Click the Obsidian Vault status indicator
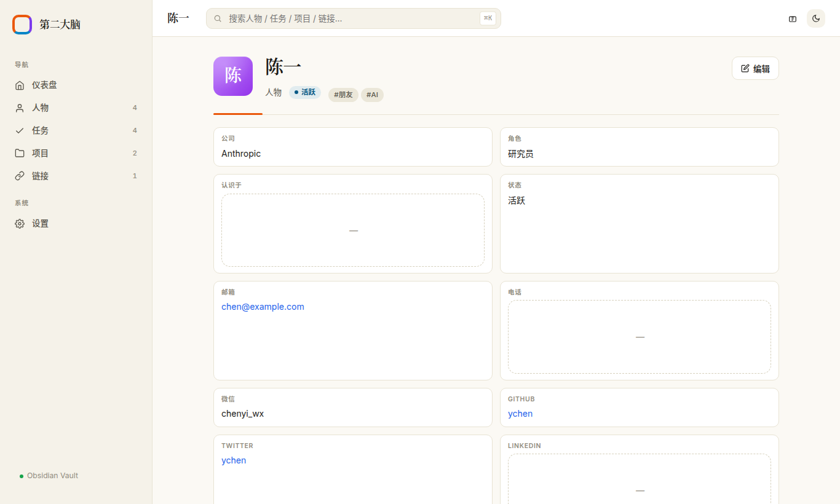The image size is (840, 504). coord(49,476)
